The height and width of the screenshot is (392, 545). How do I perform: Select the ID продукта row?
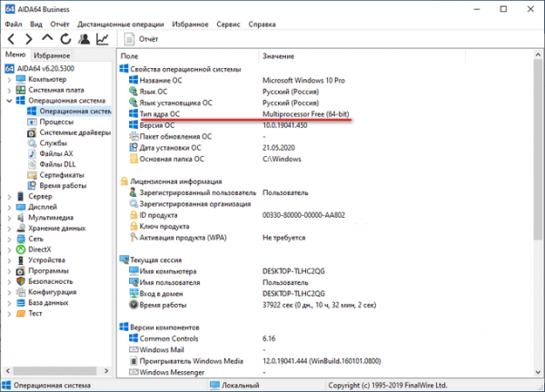(237, 215)
